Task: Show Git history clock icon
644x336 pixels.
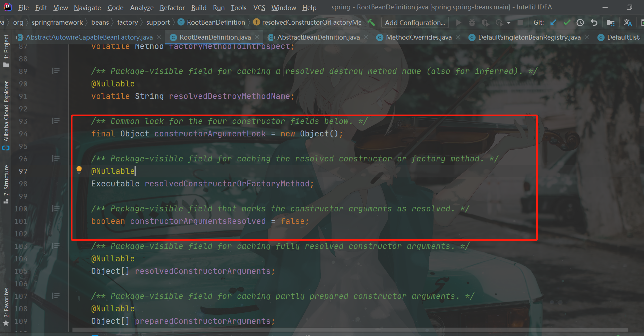Action: click(x=580, y=23)
